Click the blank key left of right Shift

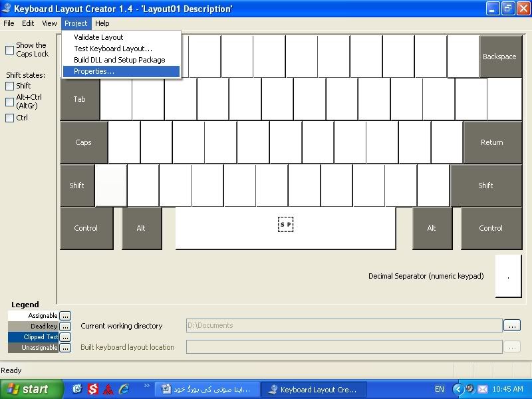434,186
